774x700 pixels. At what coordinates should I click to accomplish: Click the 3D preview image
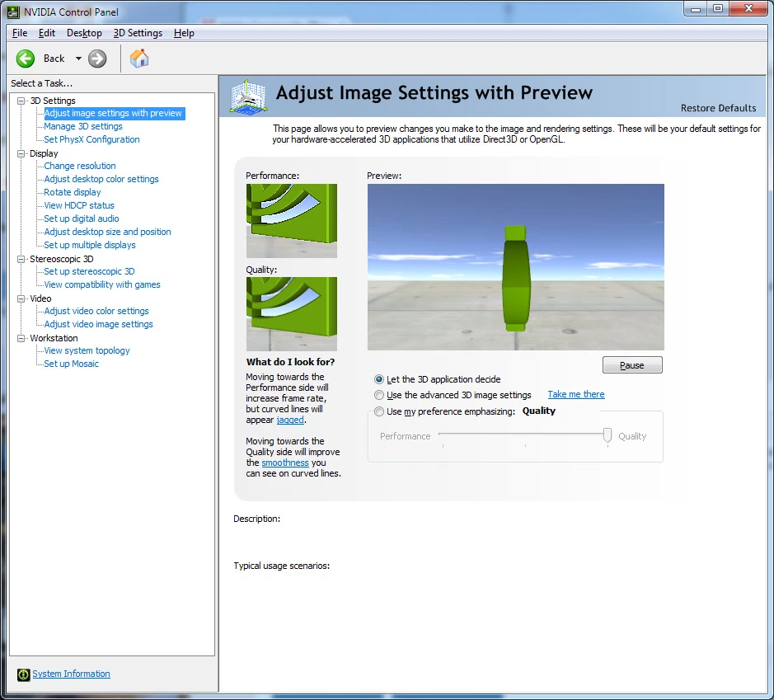coord(516,267)
